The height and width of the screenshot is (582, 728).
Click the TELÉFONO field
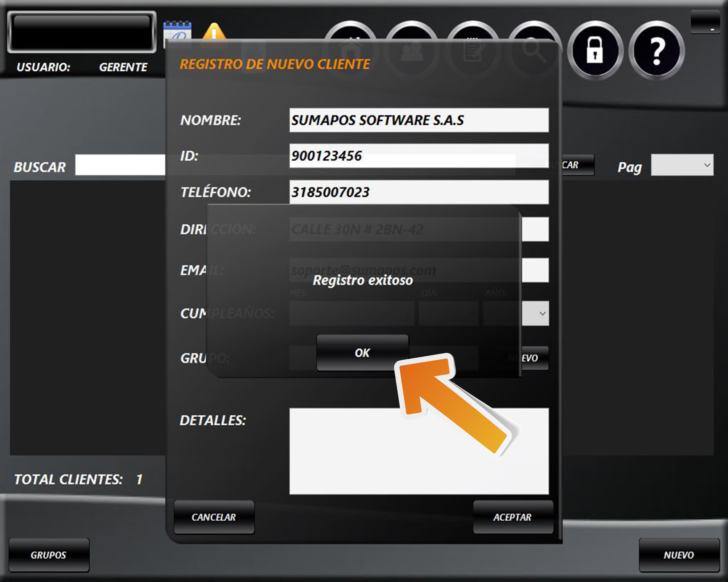click(x=419, y=192)
